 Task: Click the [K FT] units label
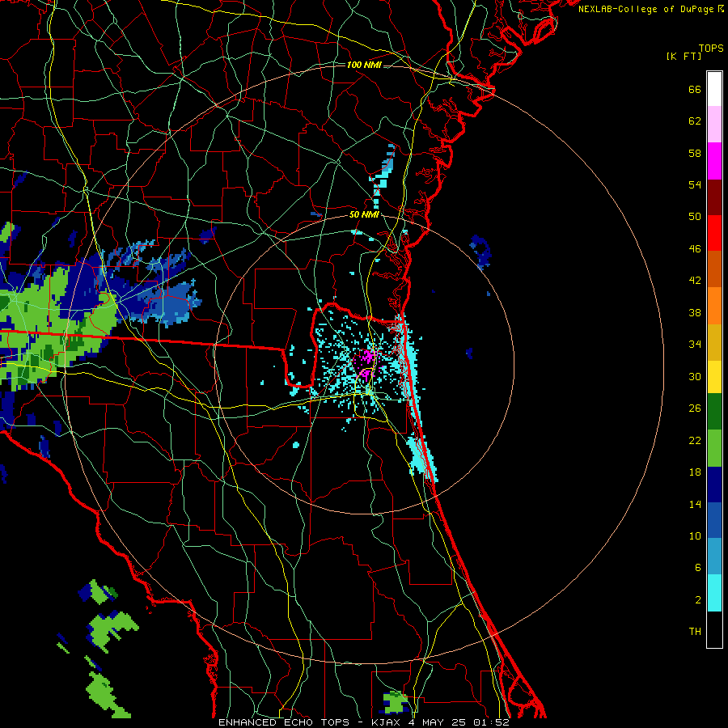click(x=684, y=56)
